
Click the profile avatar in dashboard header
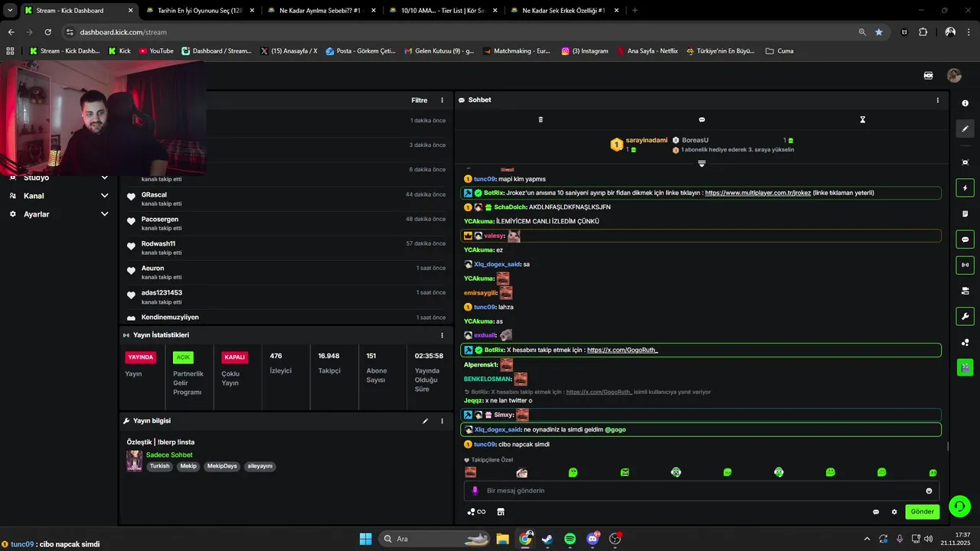tap(954, 75)
